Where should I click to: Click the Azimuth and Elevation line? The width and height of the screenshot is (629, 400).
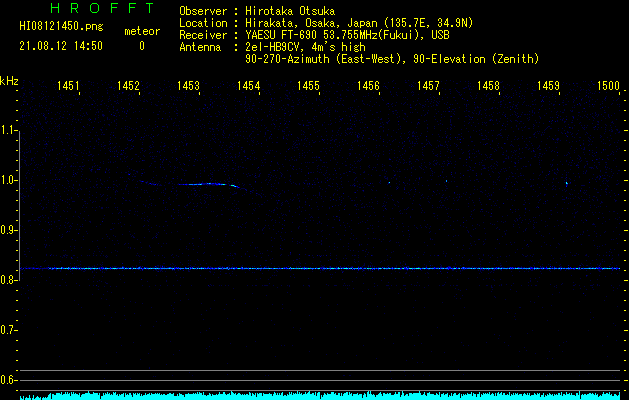pos(392,59)
